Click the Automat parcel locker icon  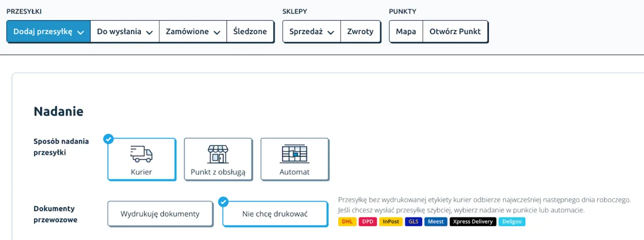pos(294,154)
